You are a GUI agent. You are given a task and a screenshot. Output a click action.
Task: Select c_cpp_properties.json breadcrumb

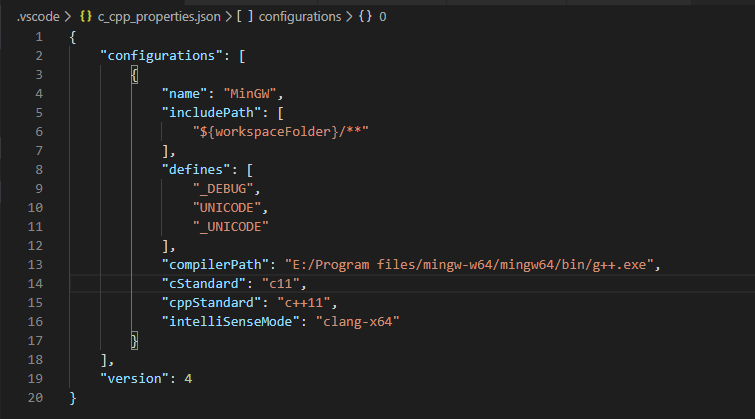[x=159, y=17]
